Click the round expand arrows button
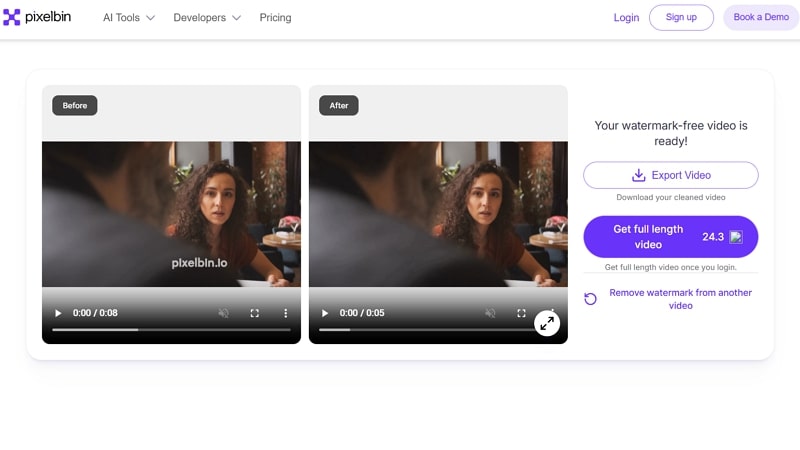Viewport: 800px width, 450px height. coord(547,323)
